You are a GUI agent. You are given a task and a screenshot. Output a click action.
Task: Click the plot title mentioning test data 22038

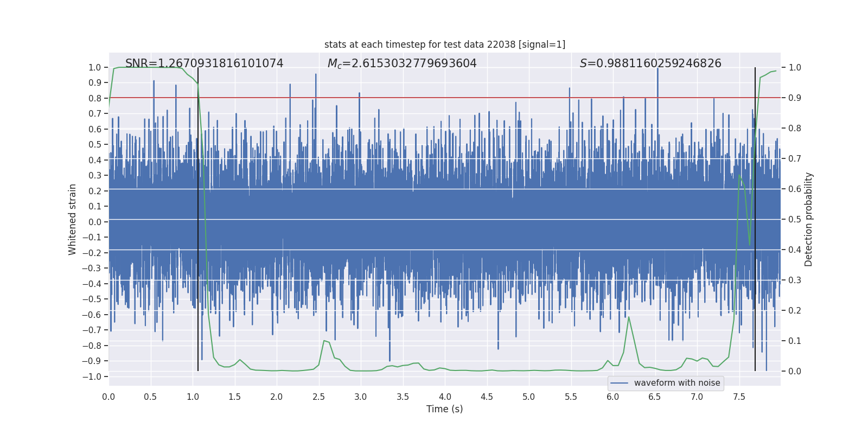(x=445, y=44)
